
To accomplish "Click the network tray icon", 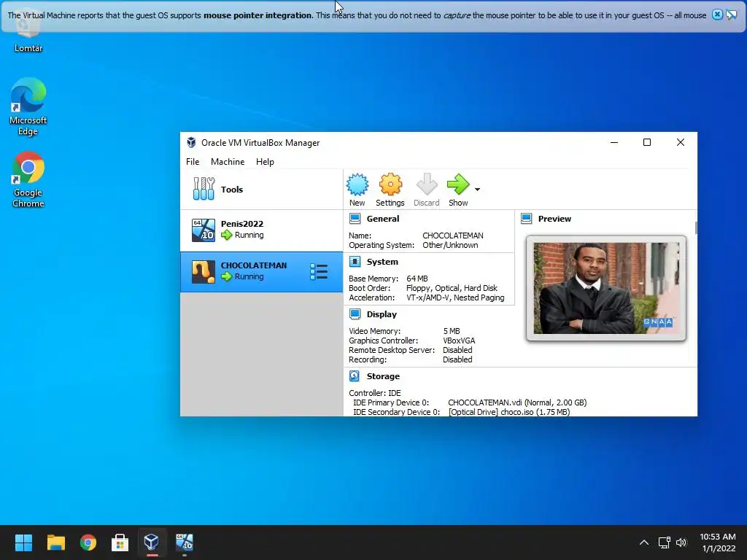I will pyautogui.click(x=664, y=542).
